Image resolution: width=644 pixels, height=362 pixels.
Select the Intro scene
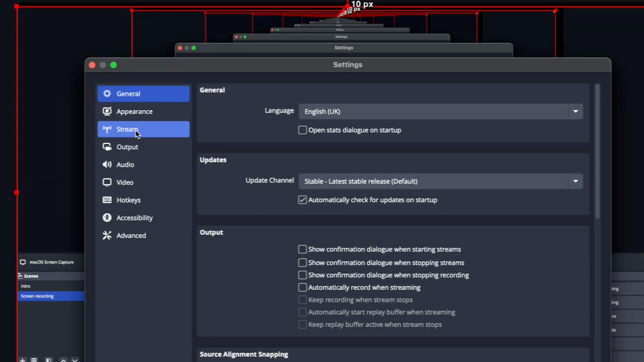pyautogui.click(x=26, y=286)
